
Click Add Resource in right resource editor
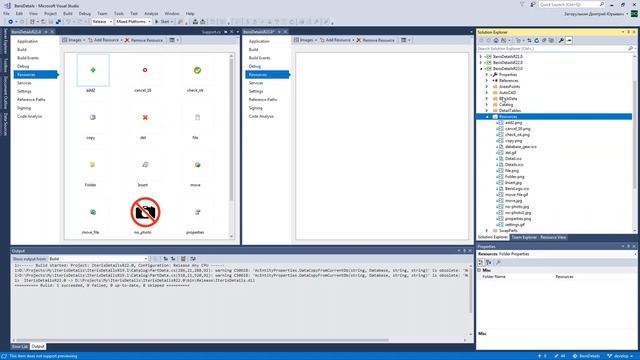click(336, 40)
